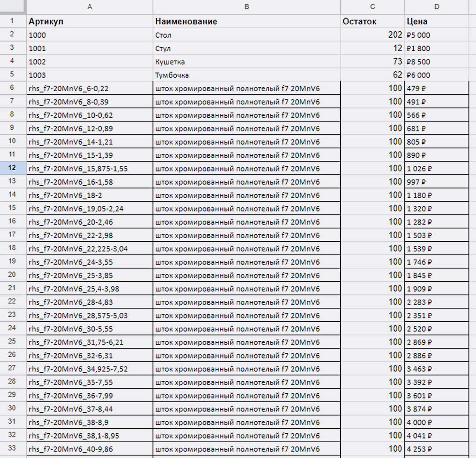476x458 pixels.
Task: Select stock cell with value 202
Action: click(x=372, y=34)
